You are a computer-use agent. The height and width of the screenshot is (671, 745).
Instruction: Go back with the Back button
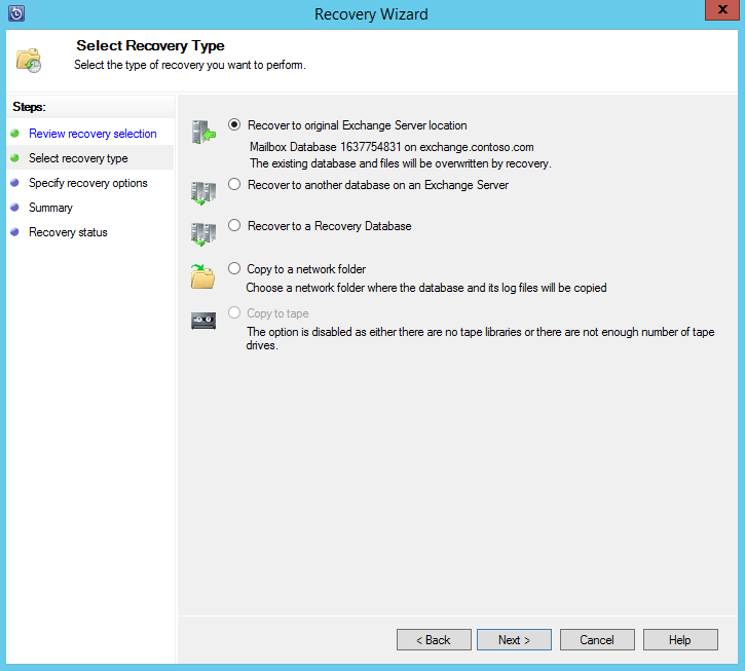pos(434,640)
